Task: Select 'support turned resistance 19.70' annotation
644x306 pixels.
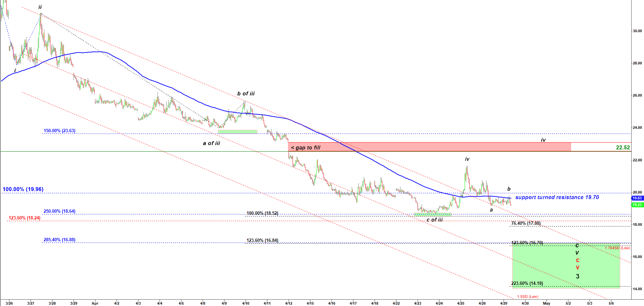Action: (557, 197)
